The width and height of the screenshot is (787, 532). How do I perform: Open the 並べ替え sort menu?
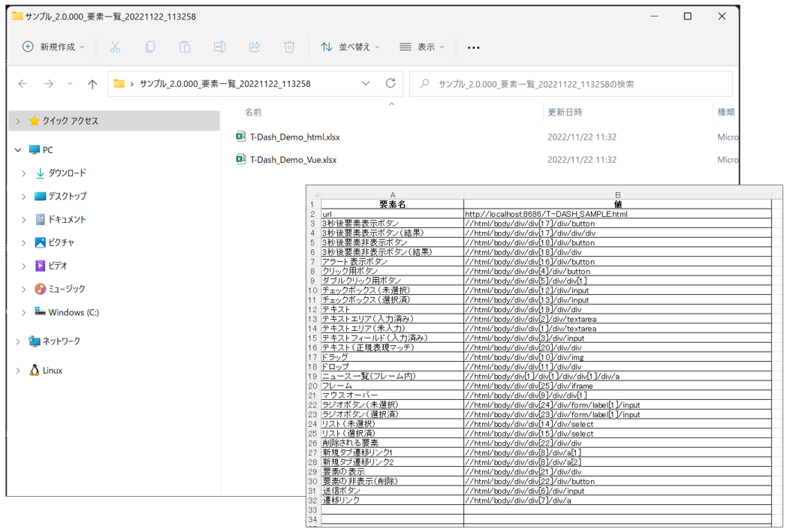(x=350, y=47)
